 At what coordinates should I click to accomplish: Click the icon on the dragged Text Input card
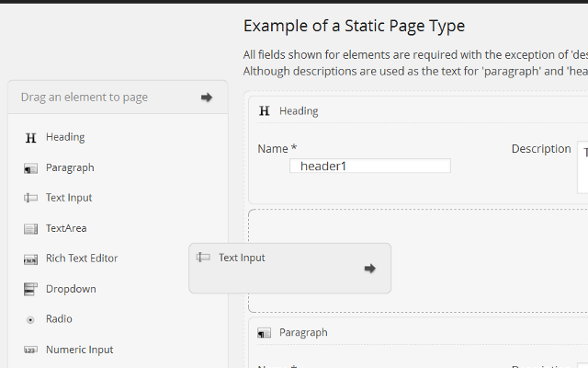point(203,257)
